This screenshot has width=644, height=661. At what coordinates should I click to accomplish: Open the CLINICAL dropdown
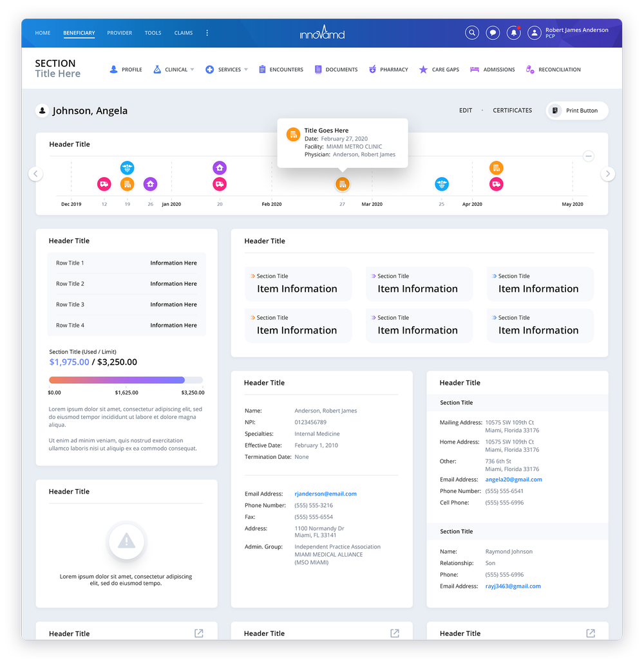click(x=173, y=69)
